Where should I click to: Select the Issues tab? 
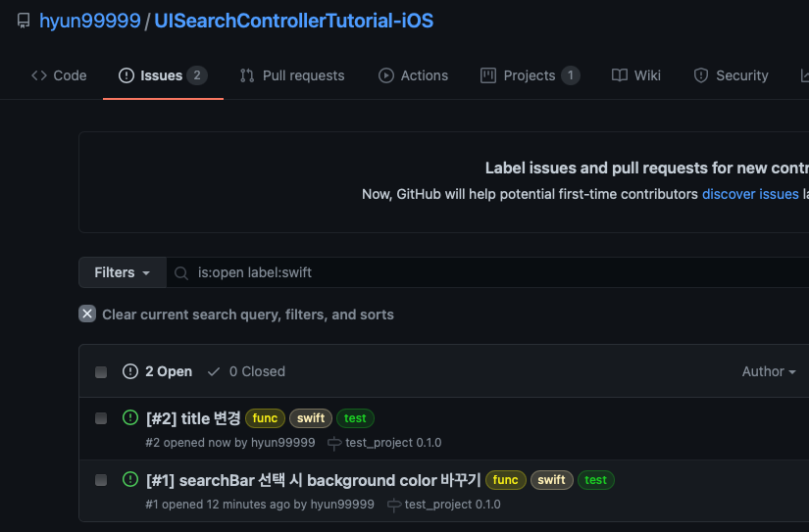(x=163, y=75)
